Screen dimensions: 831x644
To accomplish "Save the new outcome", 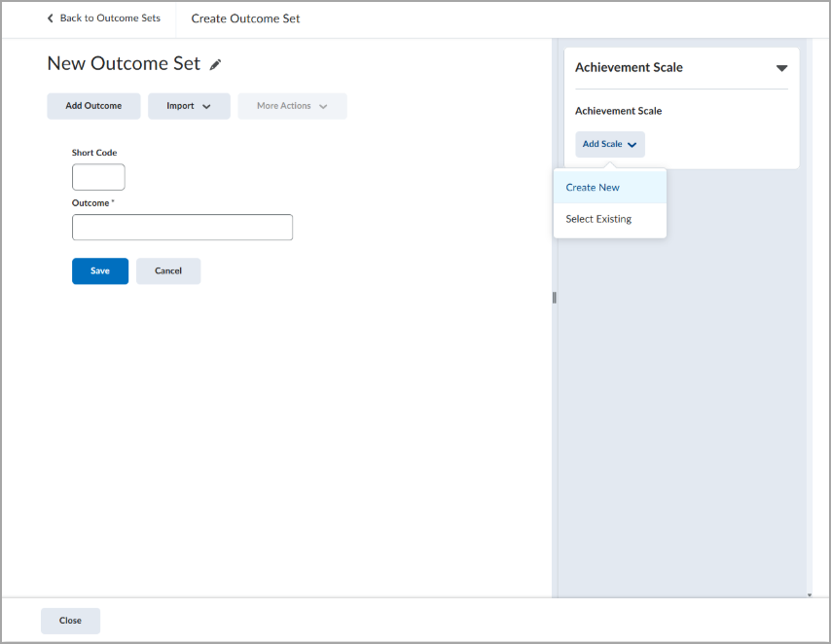I will pyautogui.click(x=100, y=270).
